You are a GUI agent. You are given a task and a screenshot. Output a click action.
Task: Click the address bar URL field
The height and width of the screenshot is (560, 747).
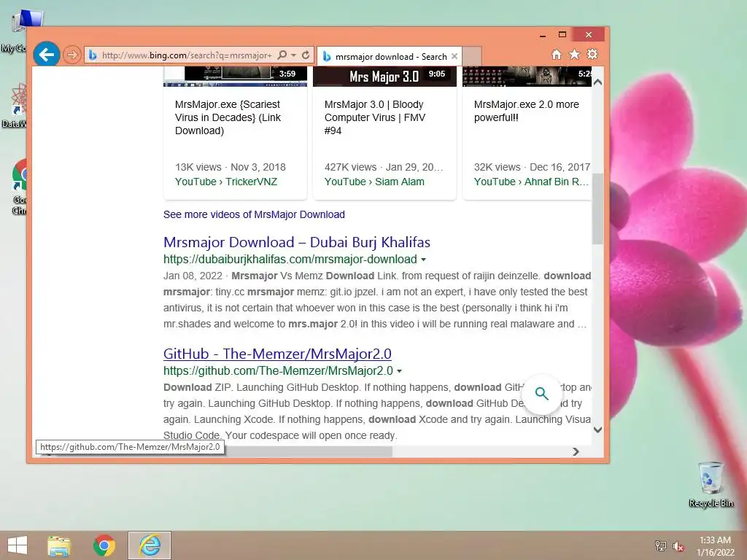187,55
